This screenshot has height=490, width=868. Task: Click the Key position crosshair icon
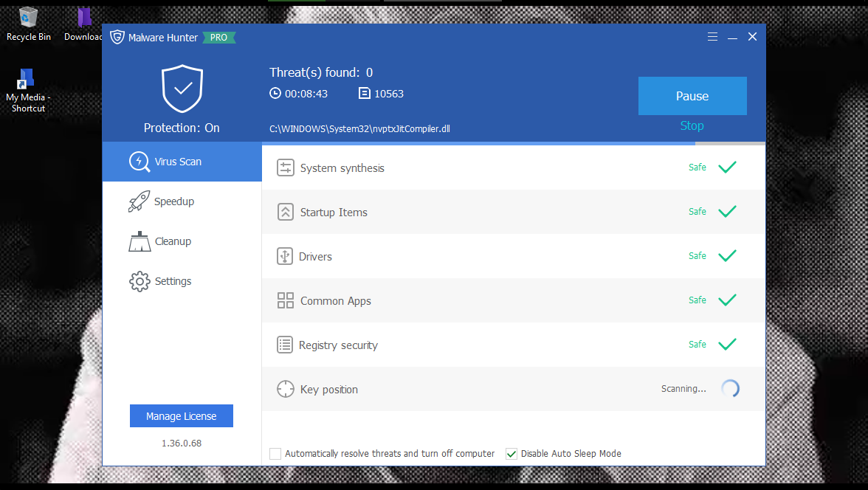(285, 389)
